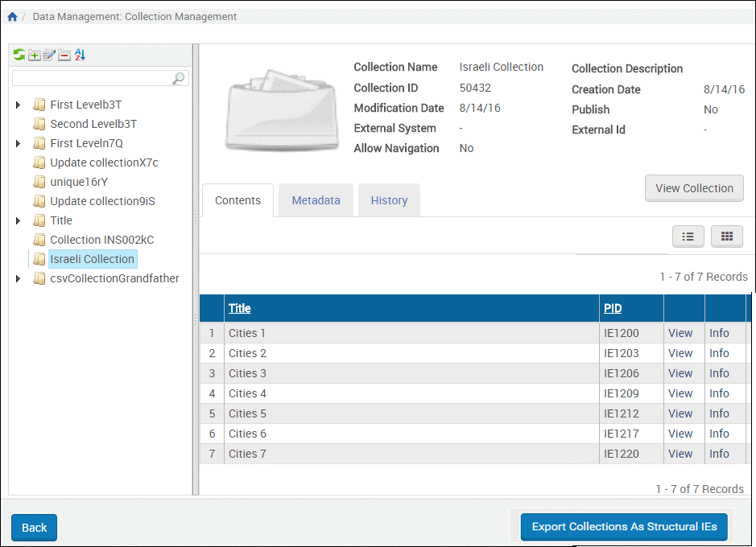Click the magnifier search icon

point(179,78)
